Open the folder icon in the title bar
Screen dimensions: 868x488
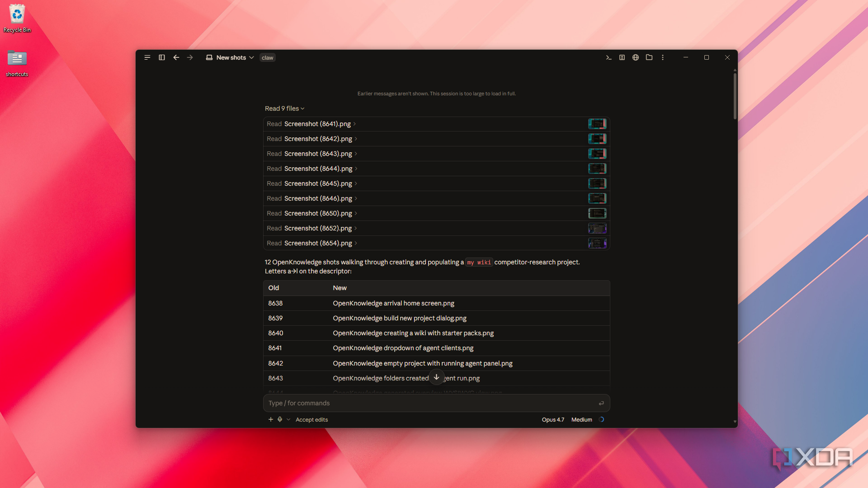(649, 57)
